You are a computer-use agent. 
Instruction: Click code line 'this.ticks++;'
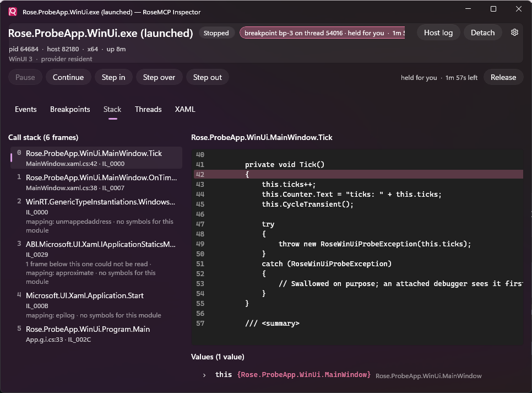click(x=289, y=184)
